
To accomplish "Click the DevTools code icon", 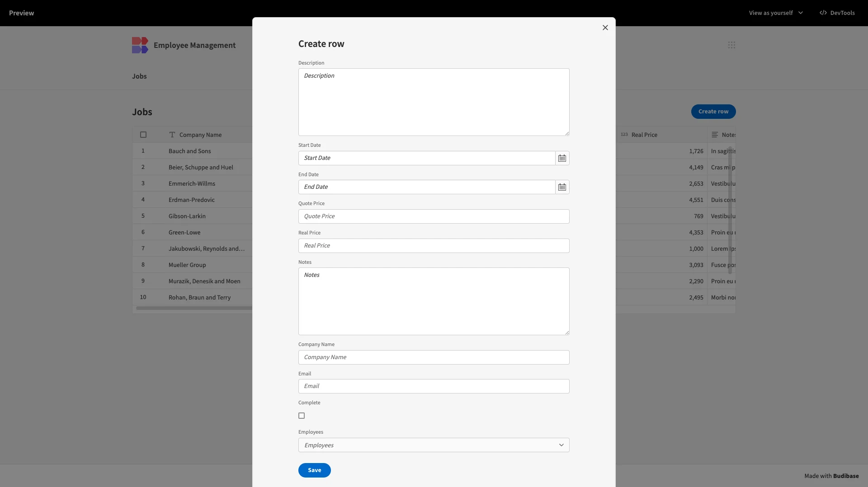I will click(x=823, y=13).
